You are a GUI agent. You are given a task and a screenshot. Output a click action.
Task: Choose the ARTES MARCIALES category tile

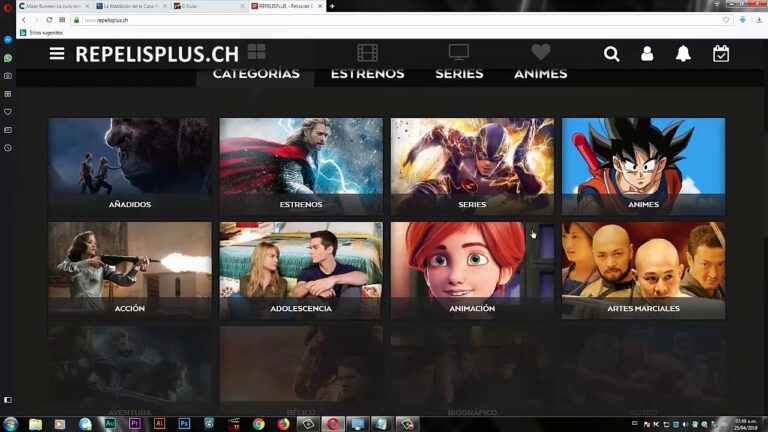tap(643, 270)
